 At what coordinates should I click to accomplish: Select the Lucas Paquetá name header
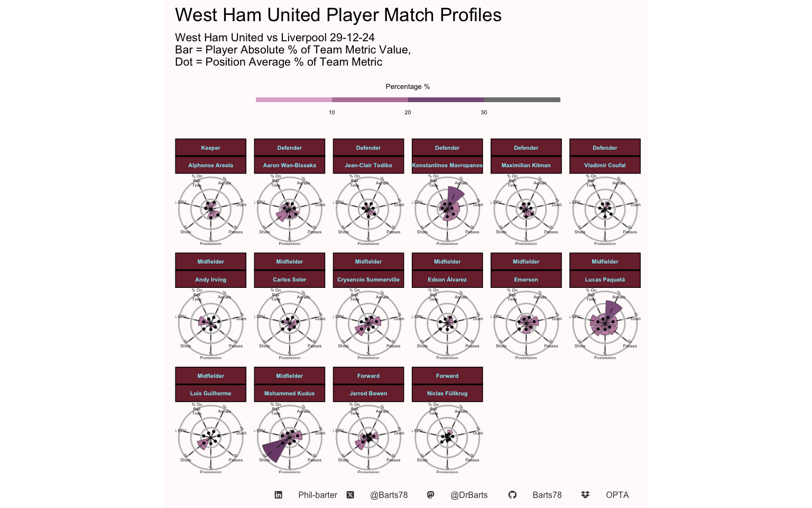[605, 279]
